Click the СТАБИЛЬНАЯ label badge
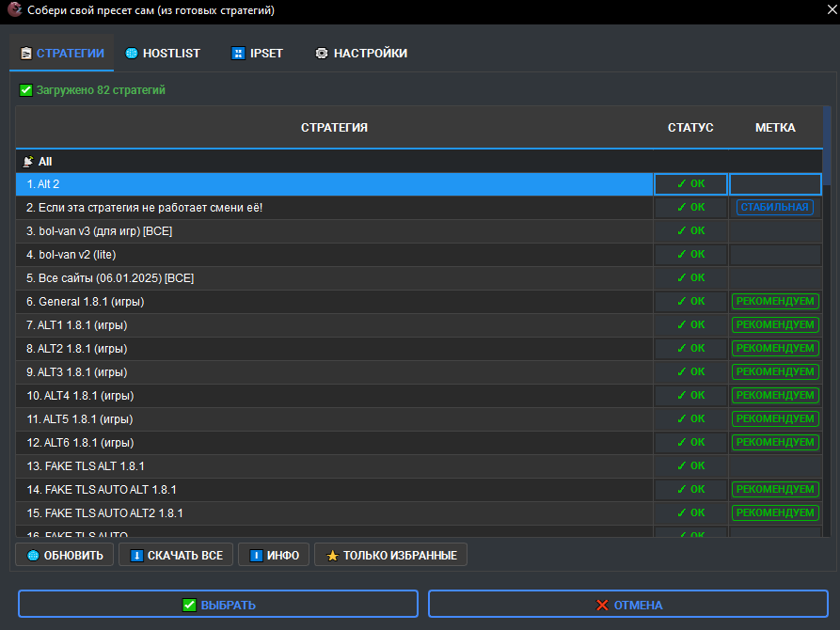 pos(775,207)
